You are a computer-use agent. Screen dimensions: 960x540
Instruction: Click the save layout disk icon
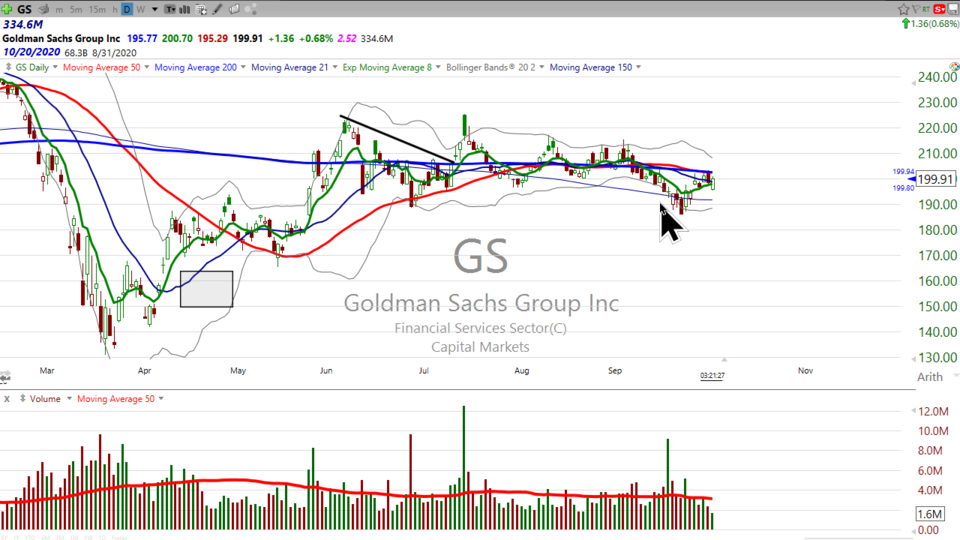[x=953, y=9]
